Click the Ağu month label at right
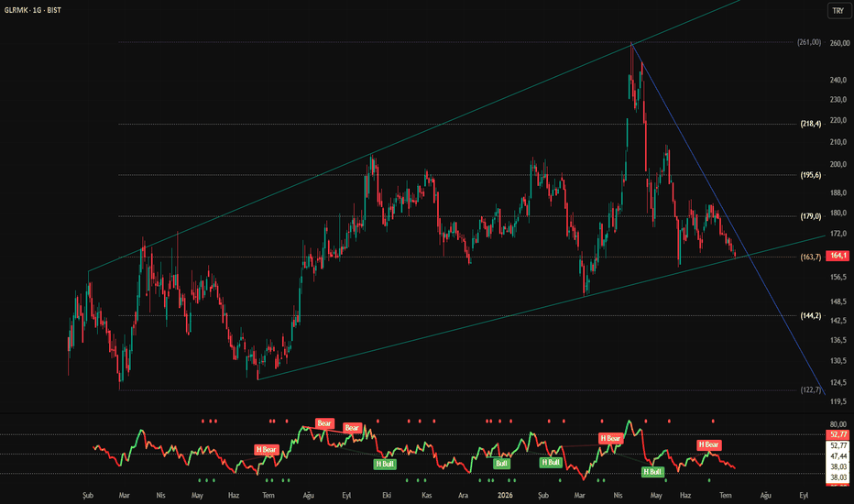Screen dimensions: 854x504 [766, 495]
